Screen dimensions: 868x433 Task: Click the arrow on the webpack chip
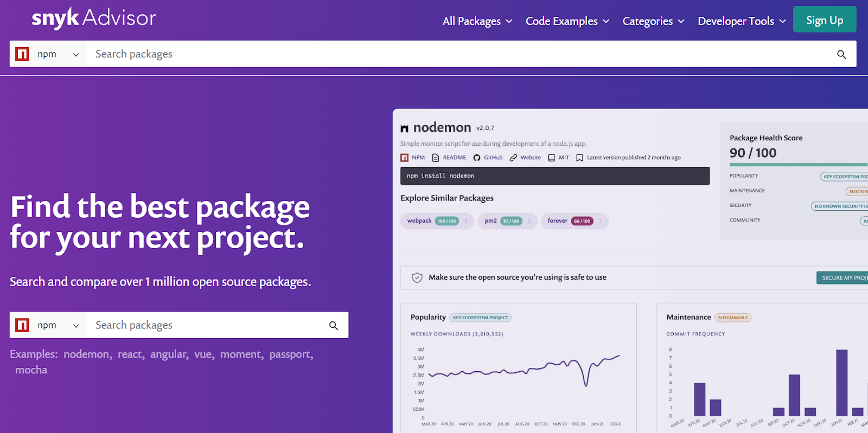[x=466, y=221]
